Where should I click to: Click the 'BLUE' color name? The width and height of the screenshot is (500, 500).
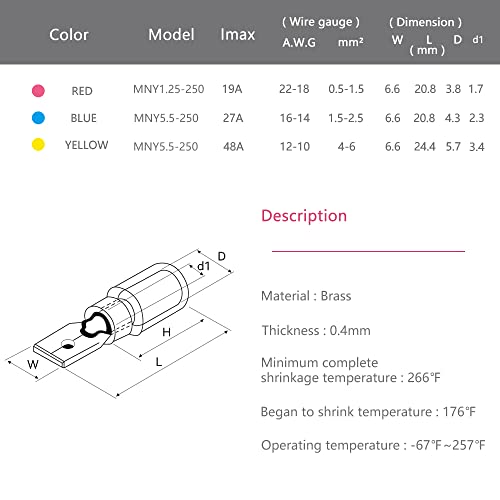[x=83, y=118]
